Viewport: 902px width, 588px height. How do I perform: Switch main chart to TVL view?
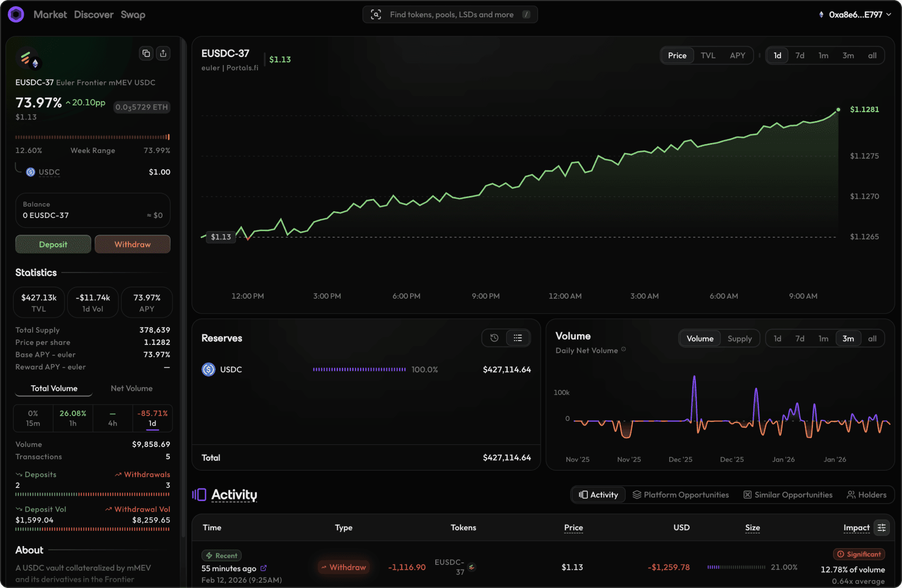[x=707, y=56]
